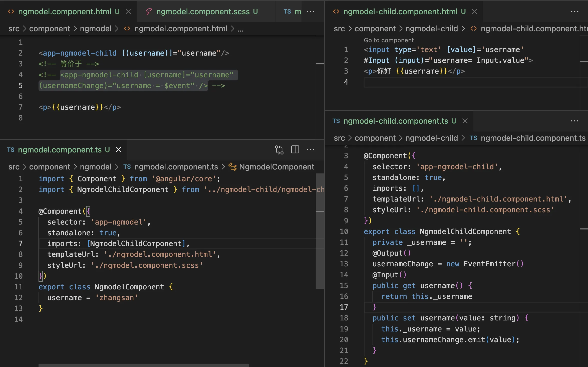Click src breadcrumb in top-left editor
Viewport: 588px width, 367px height.
tap(14, 29)
